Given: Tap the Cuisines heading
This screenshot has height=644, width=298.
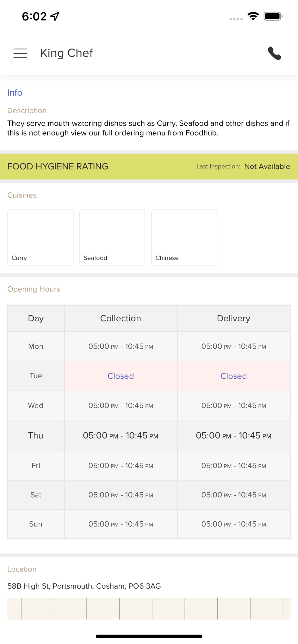Looking at the screenshot, I should [x=22, y=195].
